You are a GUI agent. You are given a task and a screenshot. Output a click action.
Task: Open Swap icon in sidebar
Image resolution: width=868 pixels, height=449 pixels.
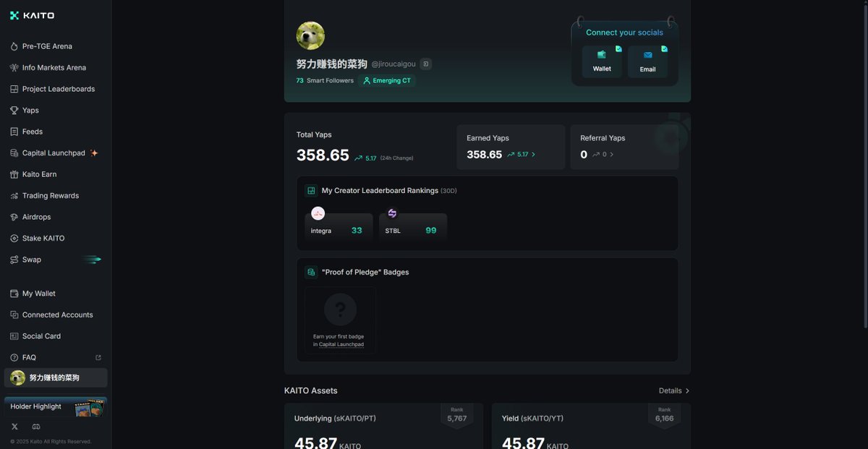[14, 260]
